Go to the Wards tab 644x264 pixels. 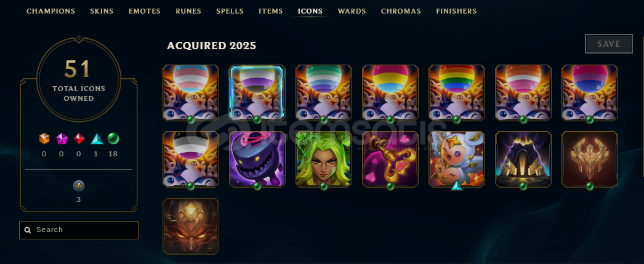(352, 11)
